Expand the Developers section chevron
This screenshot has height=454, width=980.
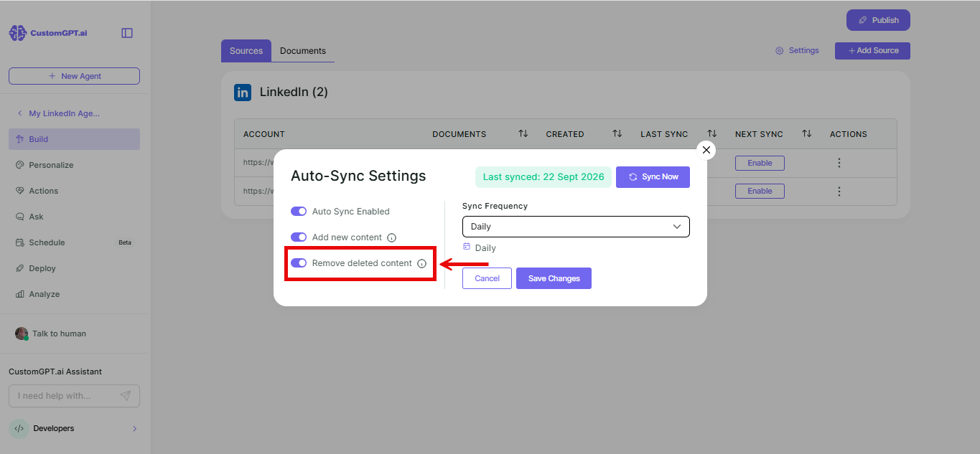[x=134, y=429]
